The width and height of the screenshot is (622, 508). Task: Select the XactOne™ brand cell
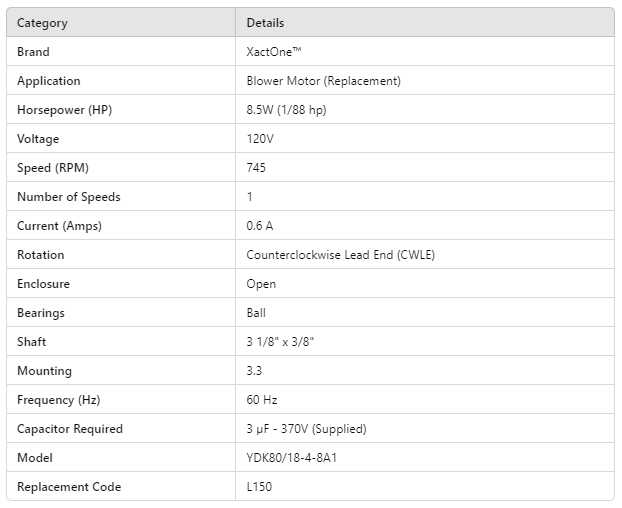273,52
